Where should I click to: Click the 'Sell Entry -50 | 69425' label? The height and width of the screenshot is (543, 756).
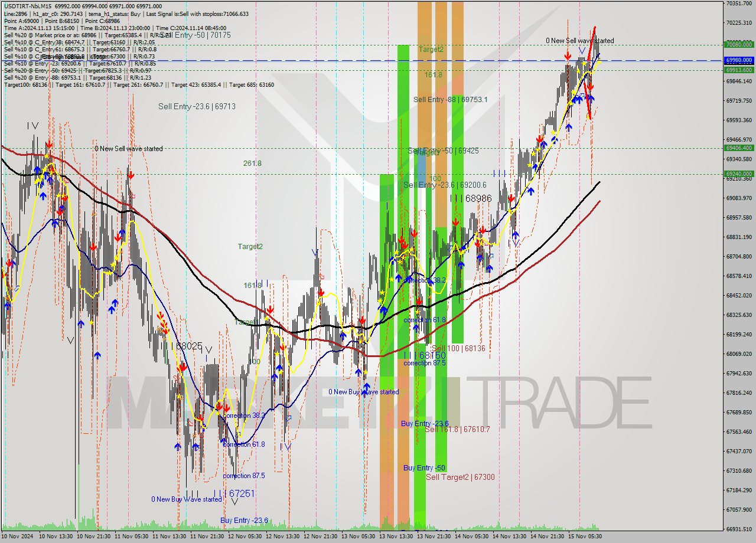[443, 151]
